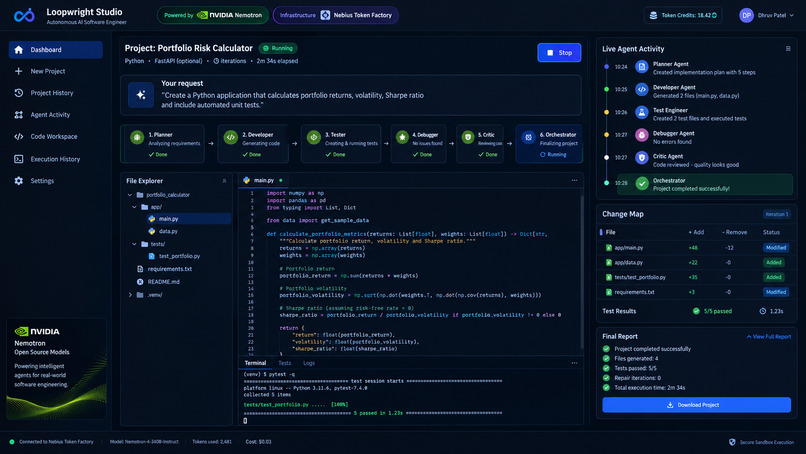Click the Planner Agent activity icon
Screen dimensions: 806x454
point(642,67)
